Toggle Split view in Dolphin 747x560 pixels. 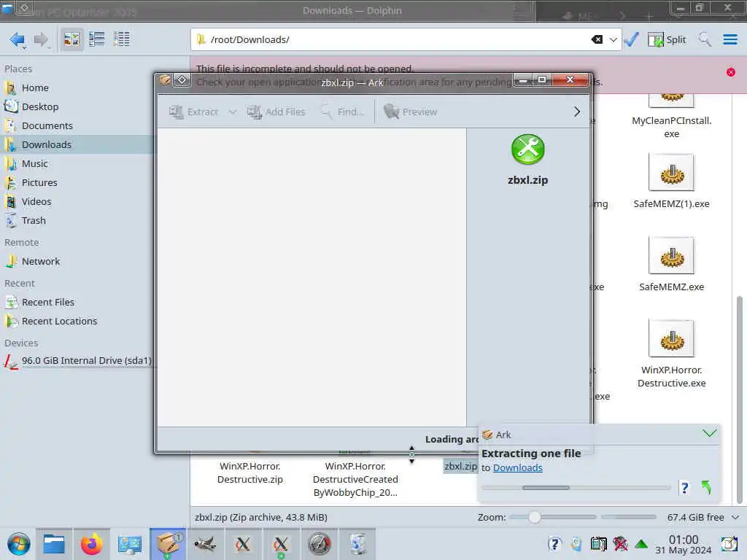(667, 39)
